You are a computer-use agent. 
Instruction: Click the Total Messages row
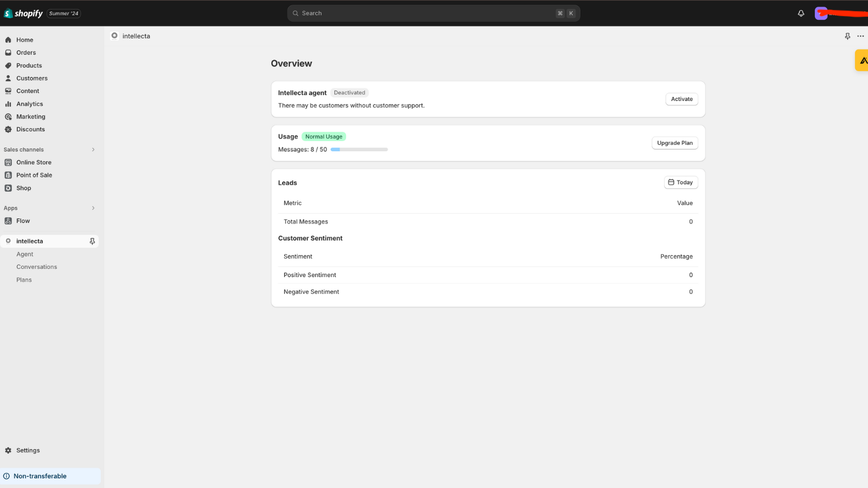488,222
